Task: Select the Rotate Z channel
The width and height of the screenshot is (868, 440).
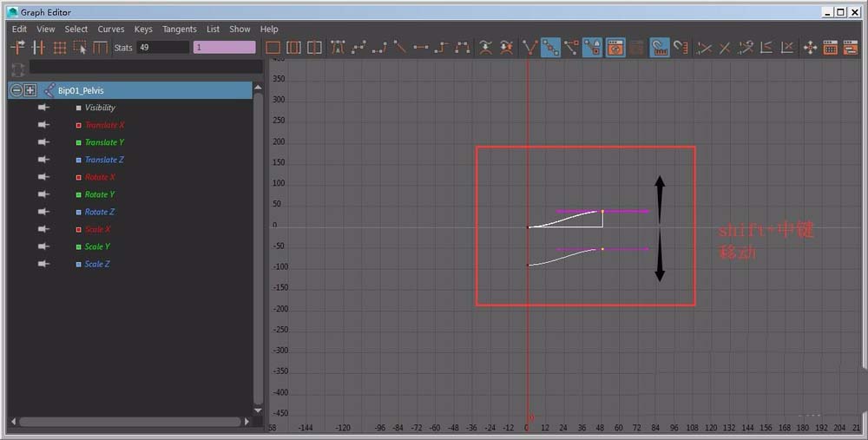Action: (100, 212)
